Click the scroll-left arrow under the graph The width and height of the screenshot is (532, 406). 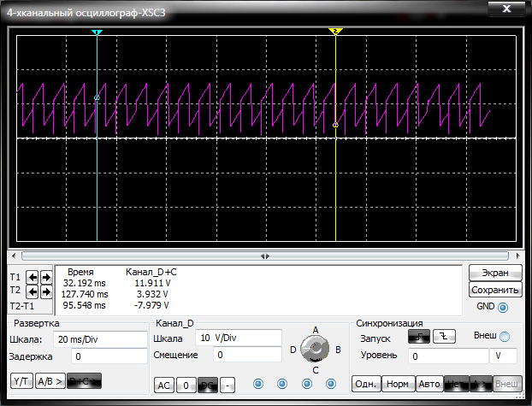[14, 256]
